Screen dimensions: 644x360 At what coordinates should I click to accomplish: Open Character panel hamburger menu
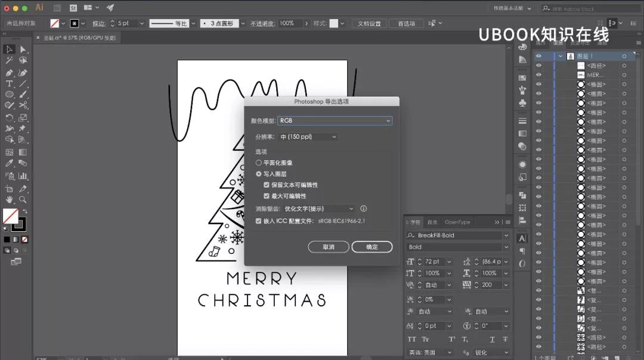[508, 222]
